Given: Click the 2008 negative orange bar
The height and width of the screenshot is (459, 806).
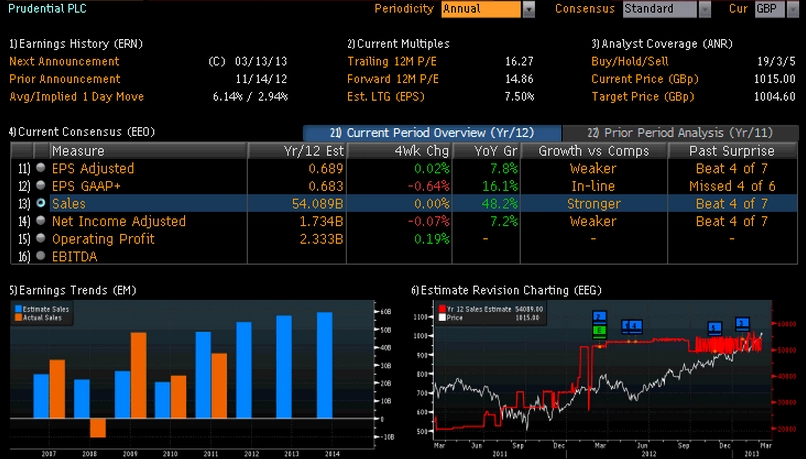Looking at the screenshot, I should point(98,428).
